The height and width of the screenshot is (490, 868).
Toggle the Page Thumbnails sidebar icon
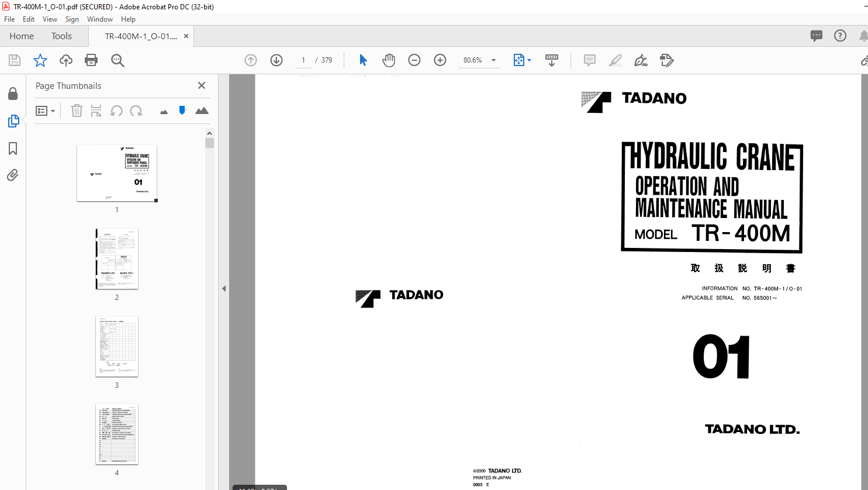tap(13, 121)
